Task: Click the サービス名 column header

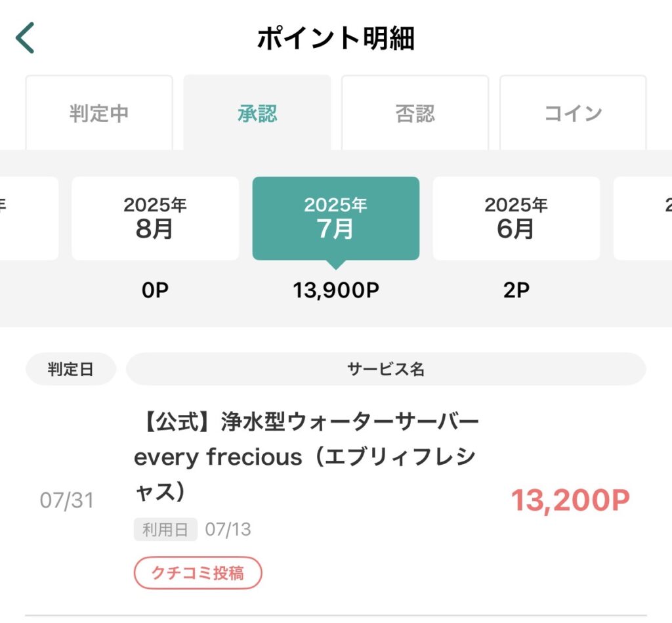Action: click(386, 370)
